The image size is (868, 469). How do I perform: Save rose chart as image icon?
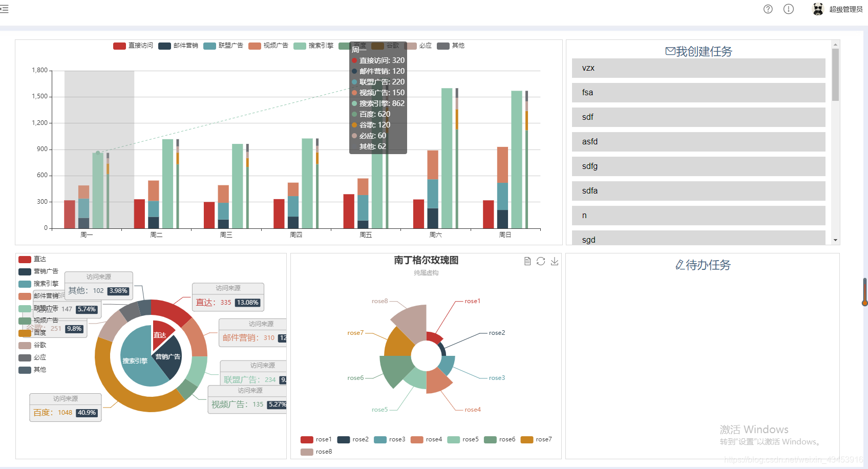click(x=555, y=261)
